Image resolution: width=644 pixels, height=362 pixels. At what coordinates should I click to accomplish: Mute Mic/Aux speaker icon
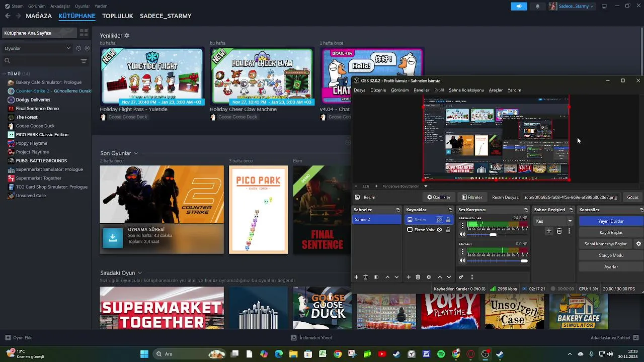point(462,260)
